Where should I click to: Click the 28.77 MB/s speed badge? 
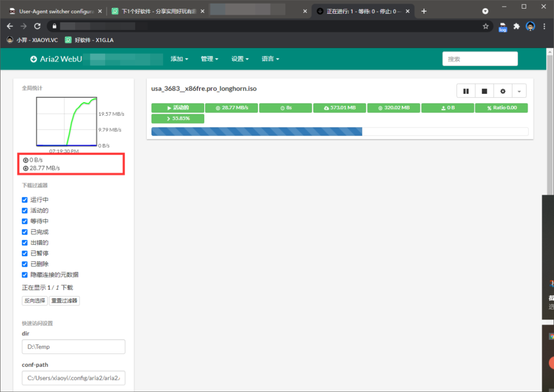[231, 108]
